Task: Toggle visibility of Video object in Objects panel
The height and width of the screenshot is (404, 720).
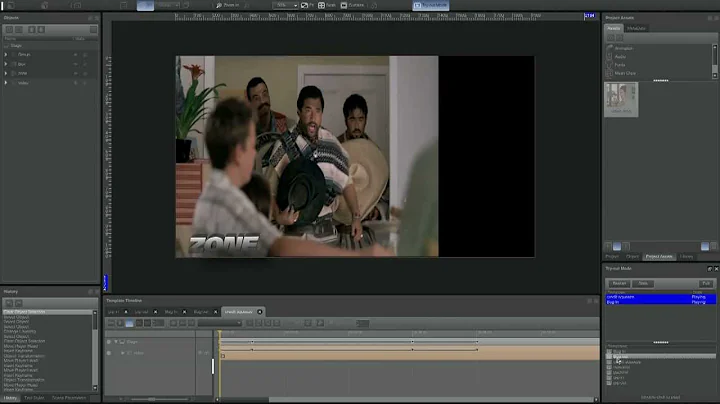Action: tap(76, 83)
